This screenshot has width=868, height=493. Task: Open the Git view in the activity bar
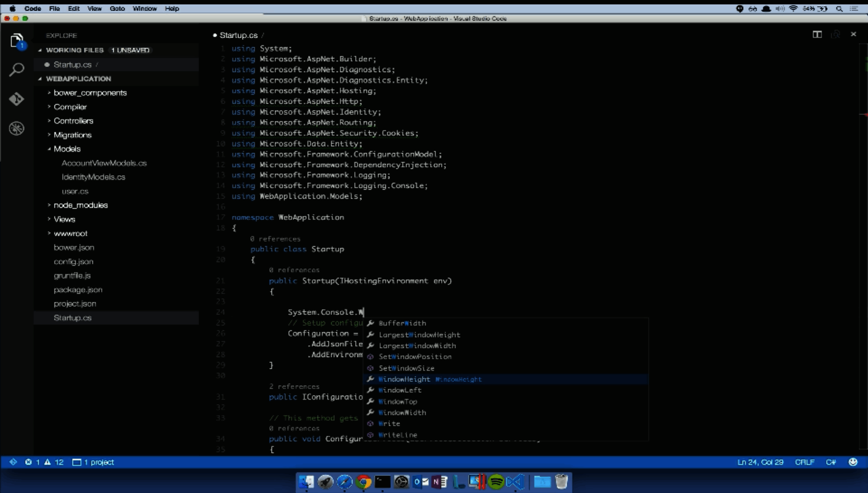tap(16, 99)
